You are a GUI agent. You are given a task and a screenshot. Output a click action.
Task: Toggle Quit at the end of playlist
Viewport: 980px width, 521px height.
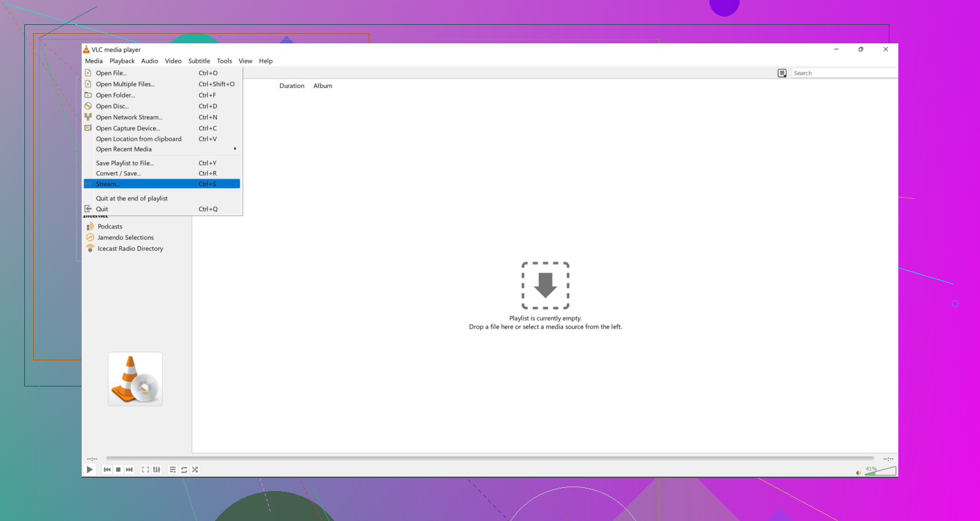tap(162, 198)
